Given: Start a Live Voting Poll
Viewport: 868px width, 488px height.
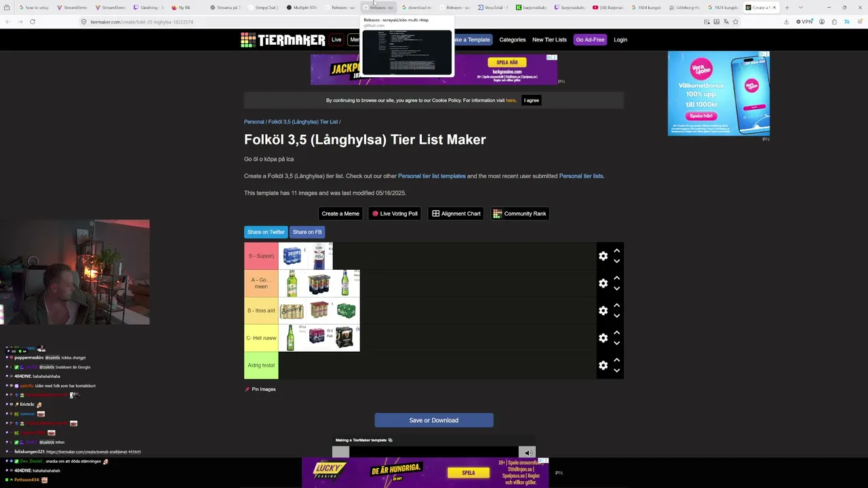Looking at the screenshot, I should (x=395, y=213).
